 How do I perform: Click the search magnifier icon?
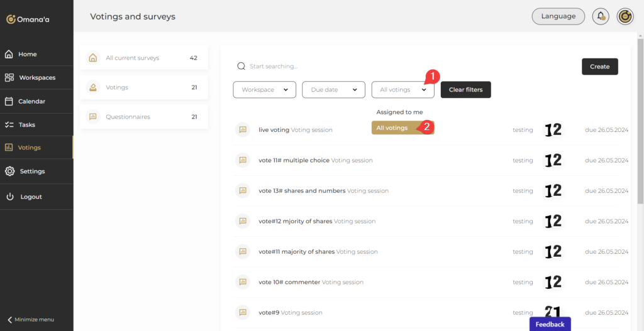(241, 66)
